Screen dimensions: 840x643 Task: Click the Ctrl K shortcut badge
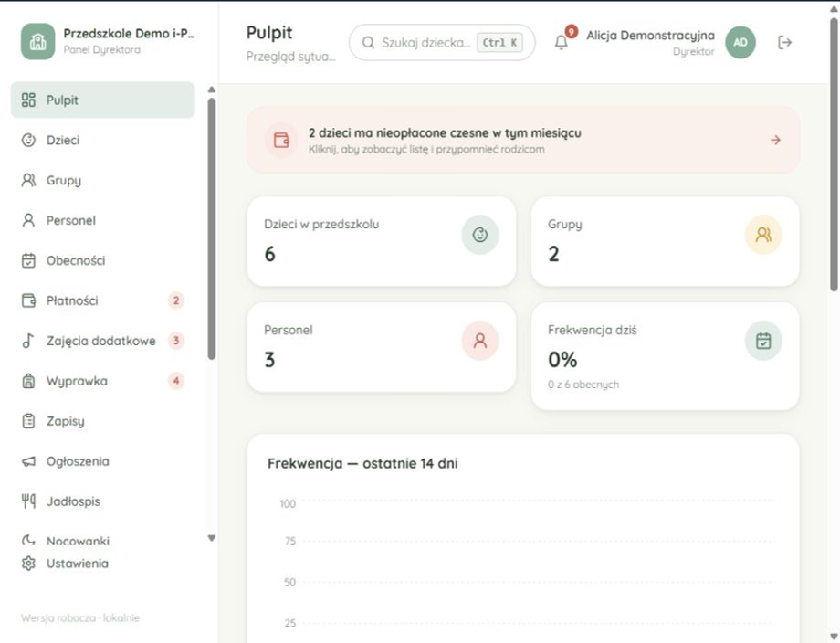click(x=499, y=42)
